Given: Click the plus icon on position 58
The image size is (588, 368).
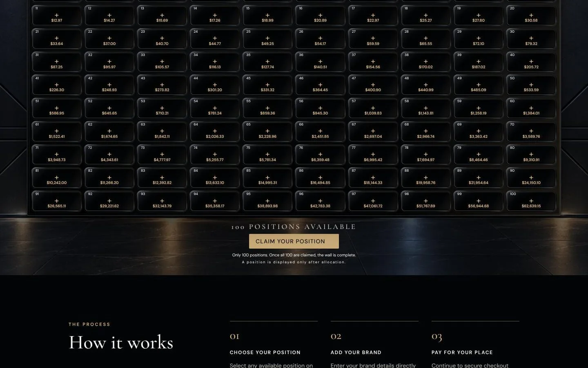Looking at the screenshot, I should 426,108.
